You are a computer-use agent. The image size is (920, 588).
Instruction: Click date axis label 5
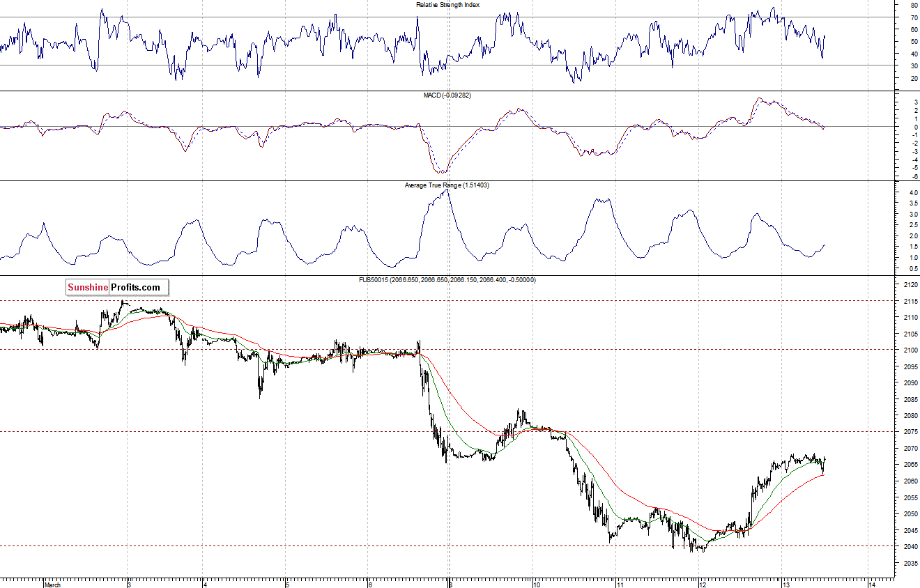pyautogui.click(x=286, y=585)
